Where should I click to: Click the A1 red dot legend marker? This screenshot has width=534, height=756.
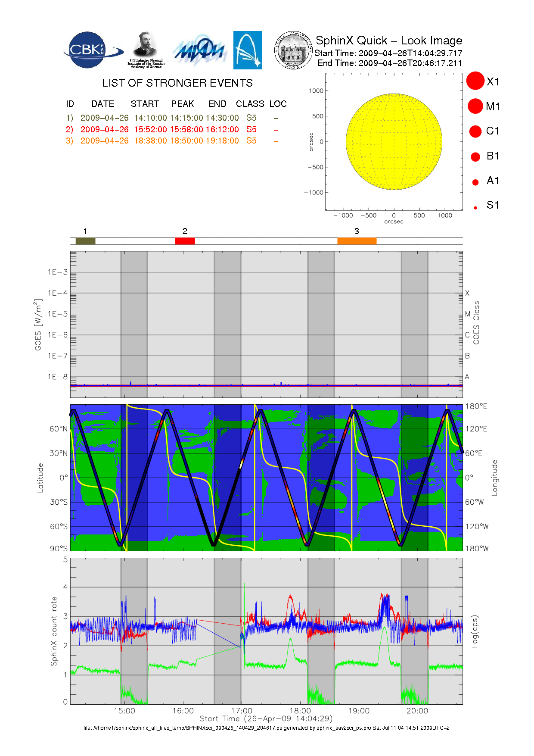point(475,182)
